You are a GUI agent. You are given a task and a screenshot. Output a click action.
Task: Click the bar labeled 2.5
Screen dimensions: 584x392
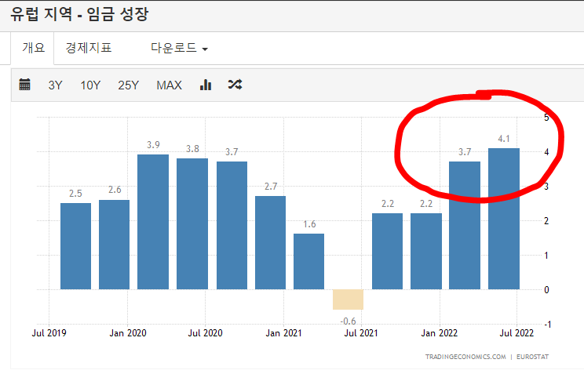pos(75,246)
